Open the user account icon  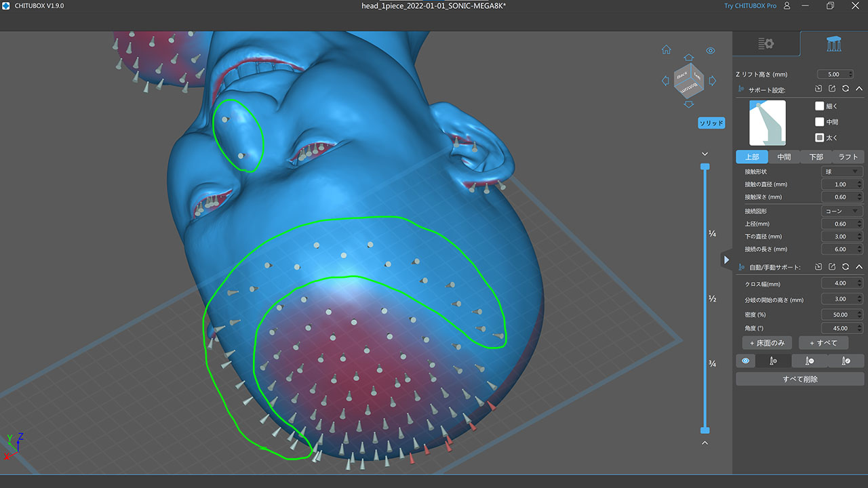click(787, 6)
